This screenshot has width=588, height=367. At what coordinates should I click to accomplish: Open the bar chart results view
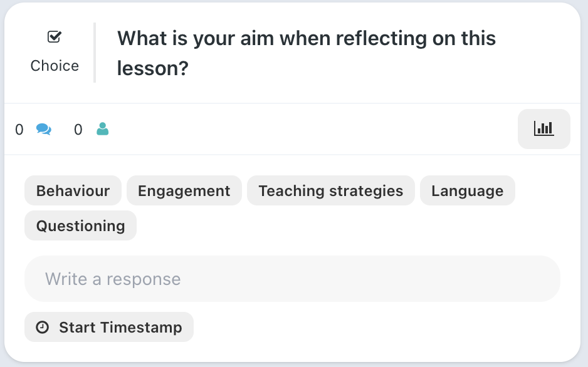click(543, 129)
